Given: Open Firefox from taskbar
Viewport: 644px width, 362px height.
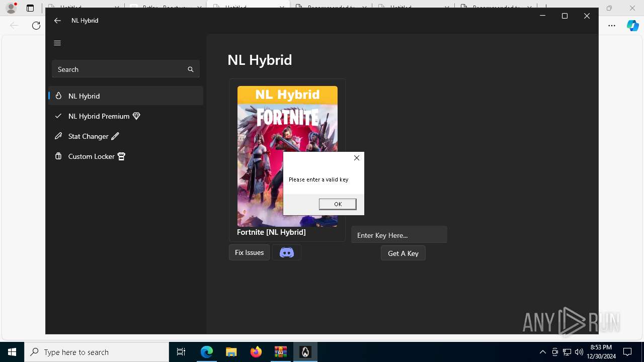Looking at the screenshot, I should click(256, 352).
